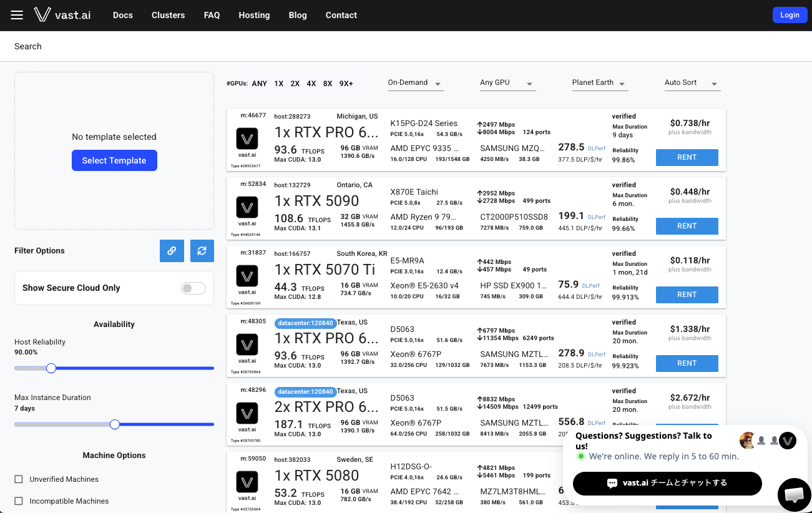The width and height of the screenshot is (812, 513).
Task: Click vast.ai logo on machine m:48296
Action: coord(248,413)
